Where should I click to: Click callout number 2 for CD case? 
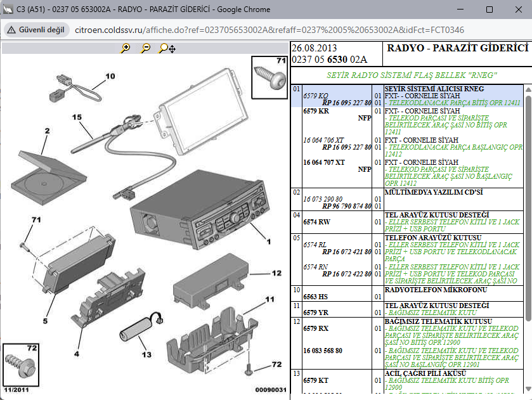coord(47,131)
